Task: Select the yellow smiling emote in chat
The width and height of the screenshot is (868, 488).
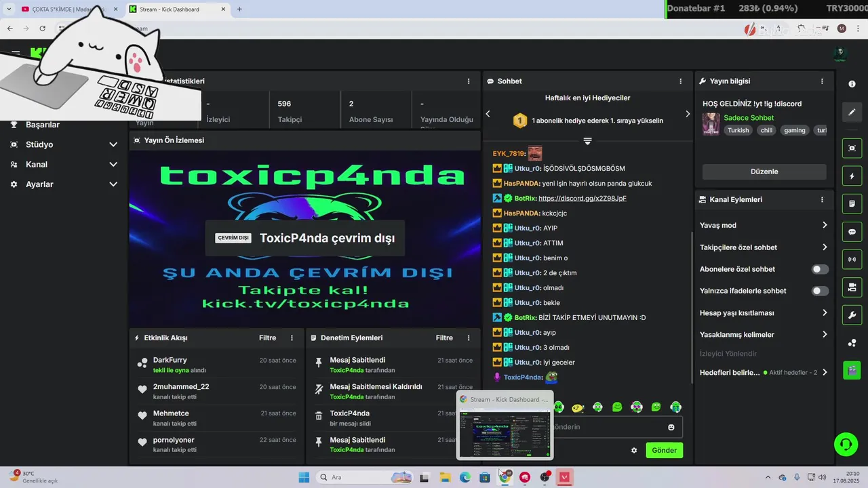Action: (578, 407)
